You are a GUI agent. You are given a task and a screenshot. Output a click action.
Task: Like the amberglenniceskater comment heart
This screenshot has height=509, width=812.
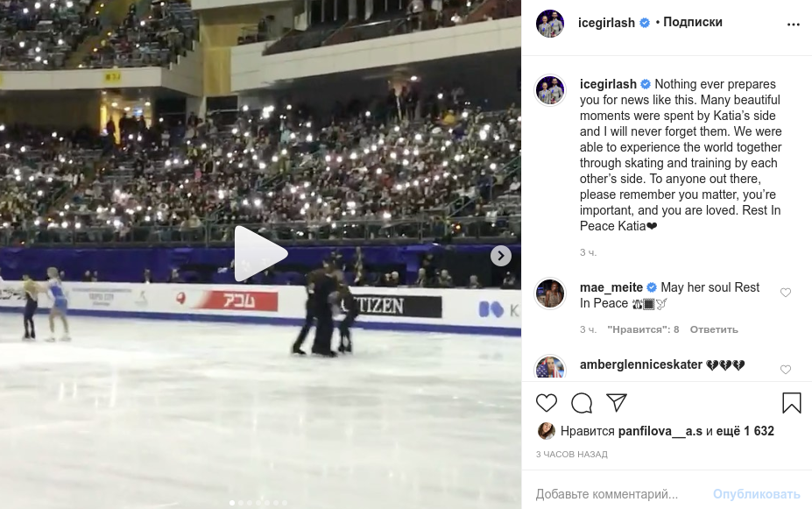coord(786,370)
